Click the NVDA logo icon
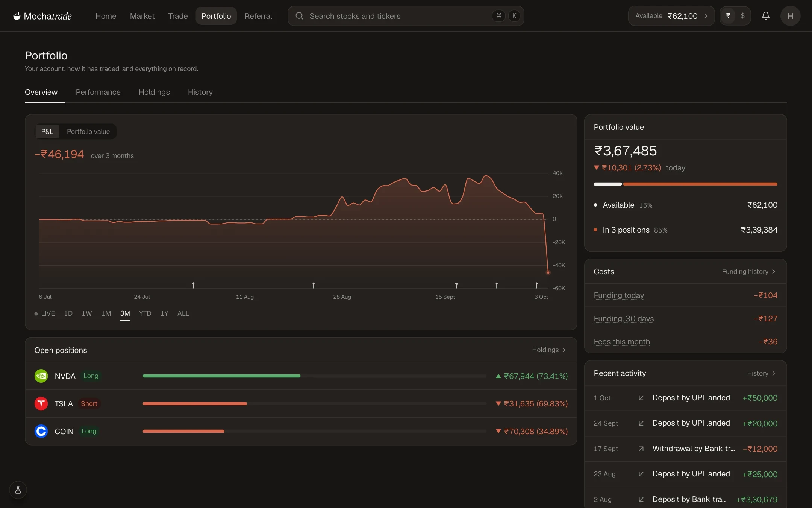Image resolution: width=812 pixels, height=508 pixels. pyautogui.click(x=41, y=376)
